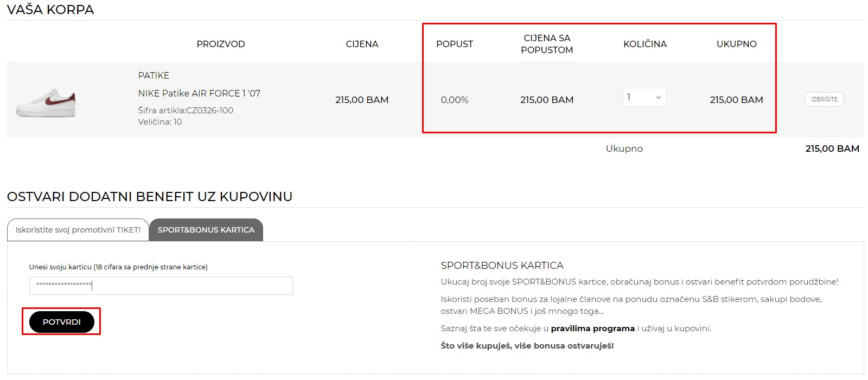Confirm card with the POTVRDI button

pos(61,322)
